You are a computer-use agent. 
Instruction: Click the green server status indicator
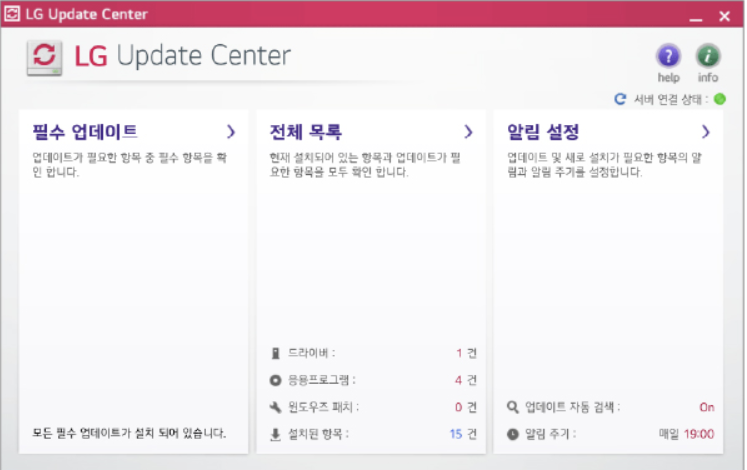pos(720,99)
